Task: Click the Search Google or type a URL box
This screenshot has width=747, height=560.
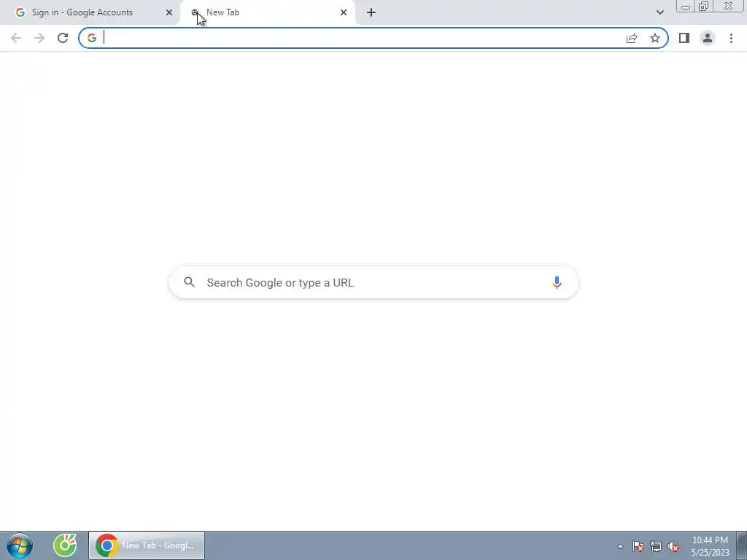Action: tap(373, 282)
